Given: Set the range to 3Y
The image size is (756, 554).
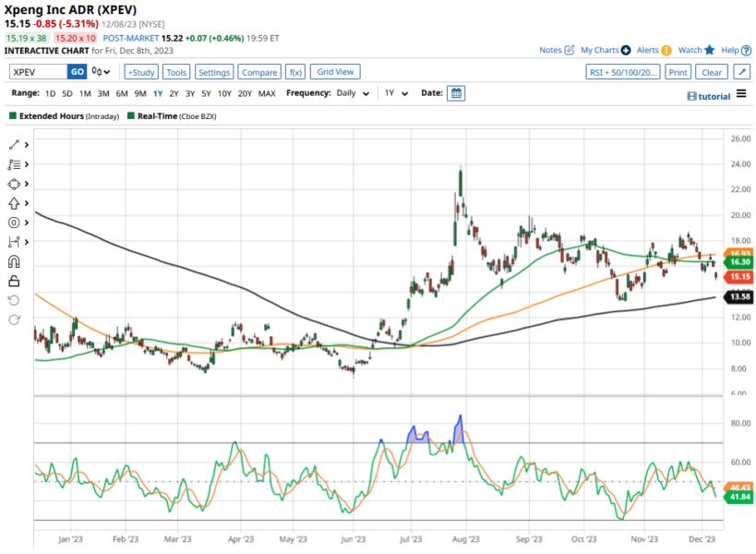Looking at the screenshot, I should click(x=190, y=93).
